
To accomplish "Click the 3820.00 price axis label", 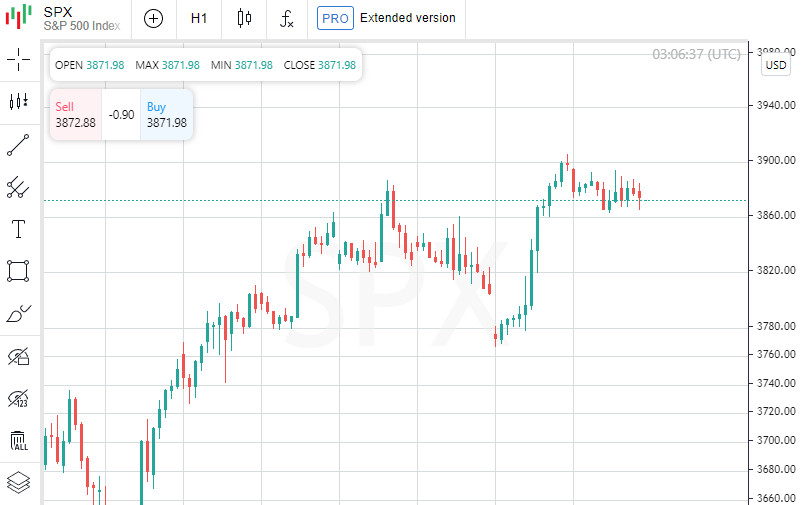I will [x=776, y=270].
